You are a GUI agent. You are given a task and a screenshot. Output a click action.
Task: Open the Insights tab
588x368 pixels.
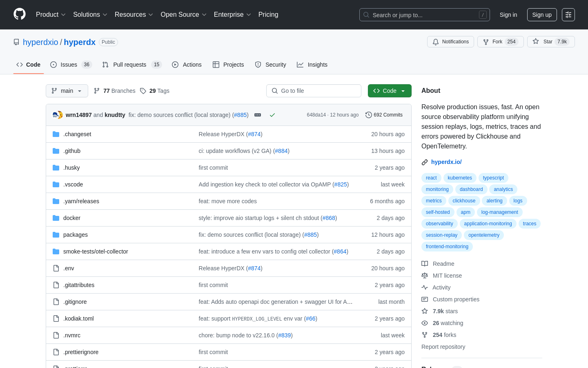point(312,65)
